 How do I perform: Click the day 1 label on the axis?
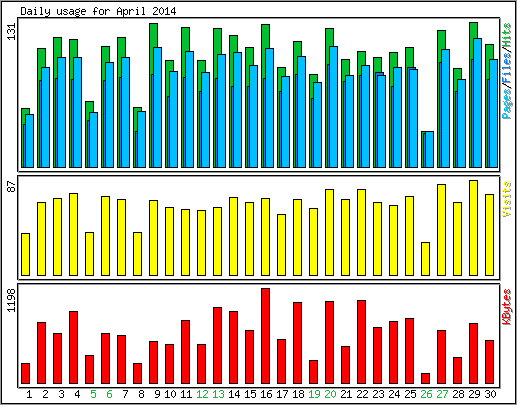pos(29,394)
